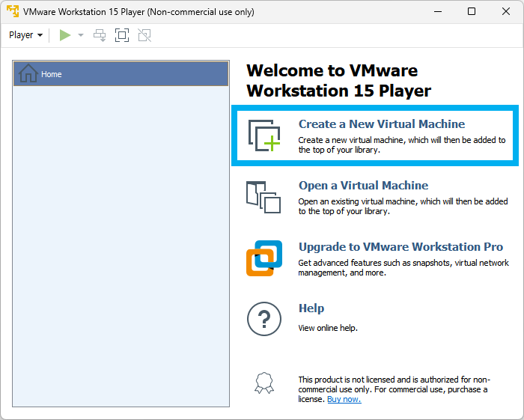Screen dimensions: 524x420
Task: Click the VMware logo in title bar
Action: 13,11
